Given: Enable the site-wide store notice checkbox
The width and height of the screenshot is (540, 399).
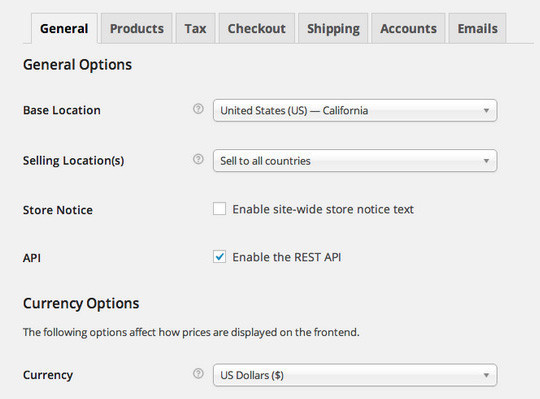Looking at the screenshot, I should (219, 209).
